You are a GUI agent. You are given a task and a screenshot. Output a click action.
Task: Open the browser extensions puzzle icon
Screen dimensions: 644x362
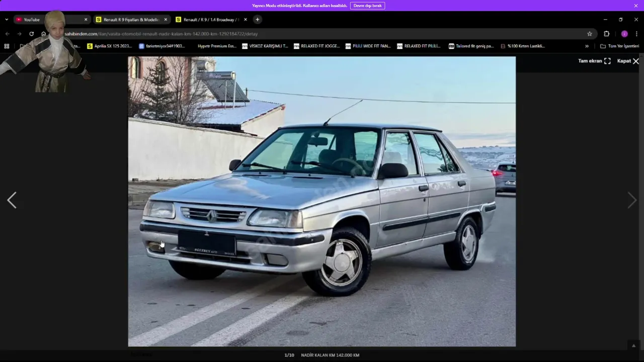(x=606, y=34)
